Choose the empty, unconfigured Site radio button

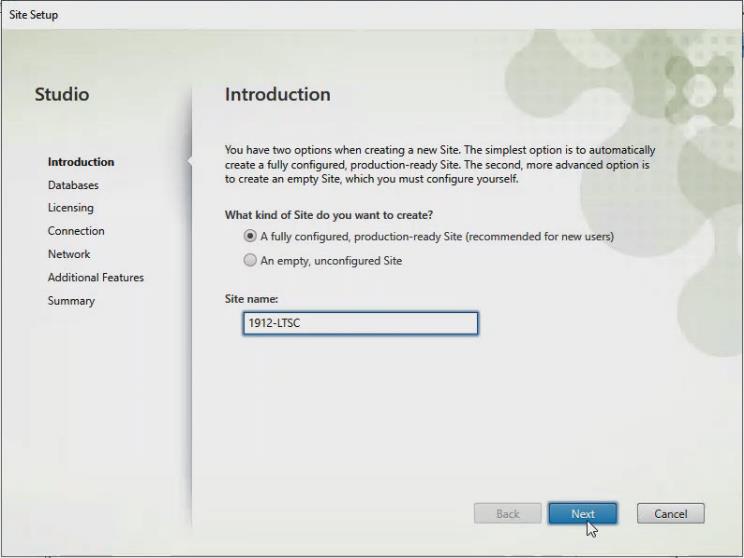tap(250, 260)
